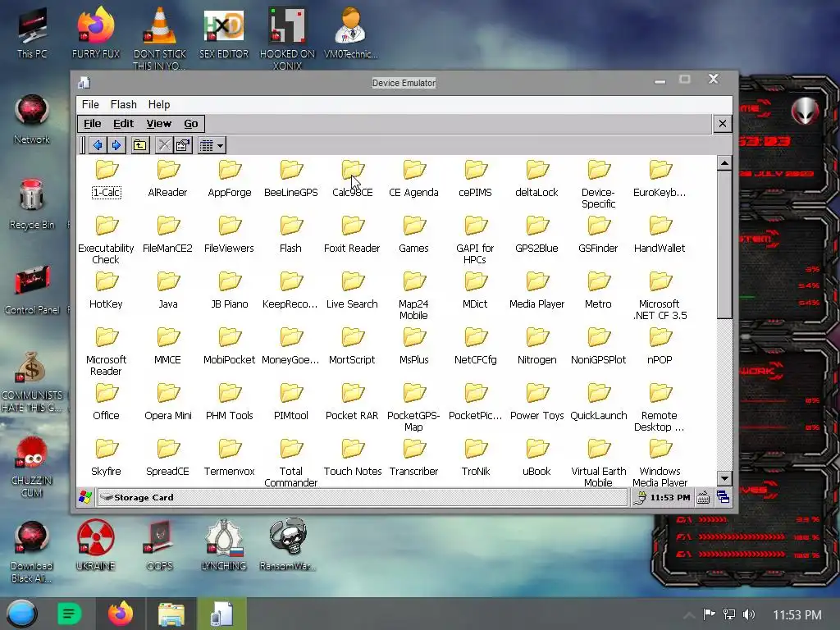Click the emulator connection tray icon
Image resolution: width=840 pixels, height=630 pixels.
(640, 498)
